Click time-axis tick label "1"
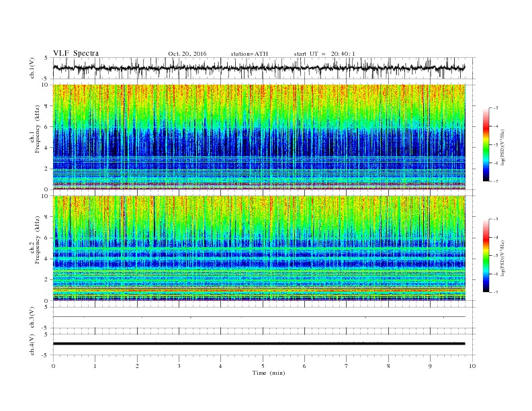This screenshot has width=532, height=411. pyautogui.click(x=95, y=366)
